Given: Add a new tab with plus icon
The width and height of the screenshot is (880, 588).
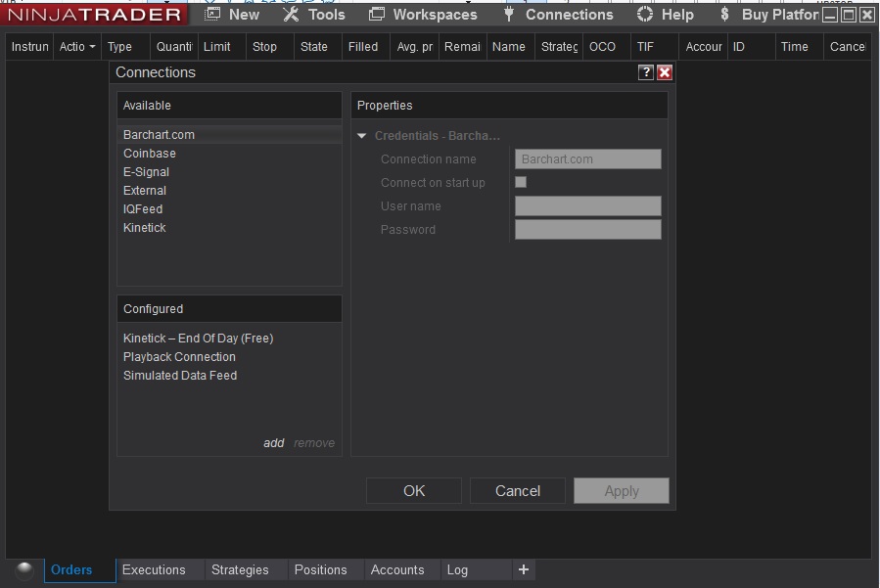Looking at the screenshot, I should (524, 569).
